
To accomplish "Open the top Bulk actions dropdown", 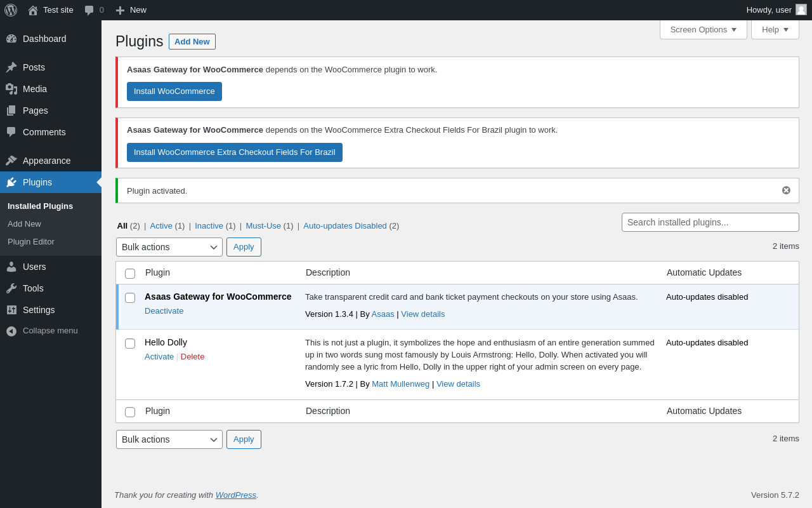I will (169, 247).
